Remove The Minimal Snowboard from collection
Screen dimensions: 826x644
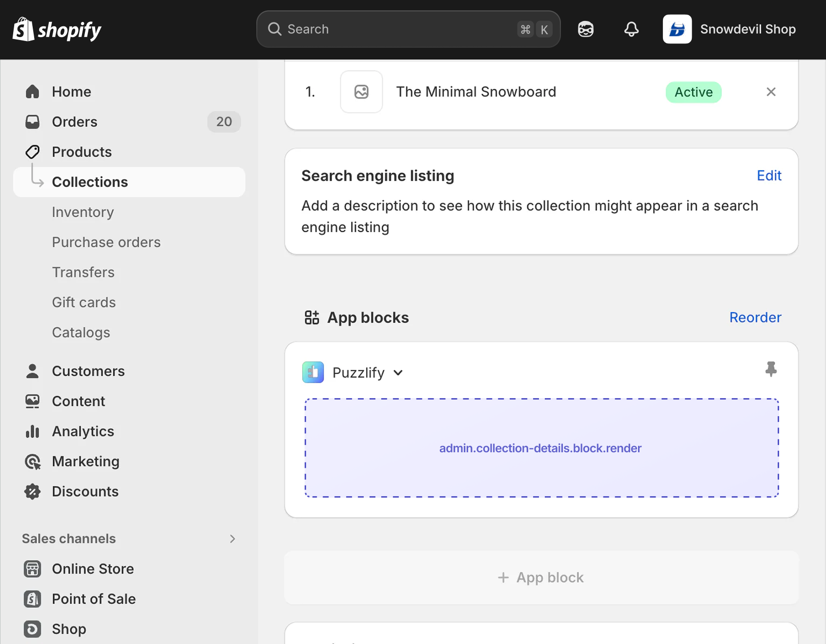pyautogui.click(x=771, y=92)
